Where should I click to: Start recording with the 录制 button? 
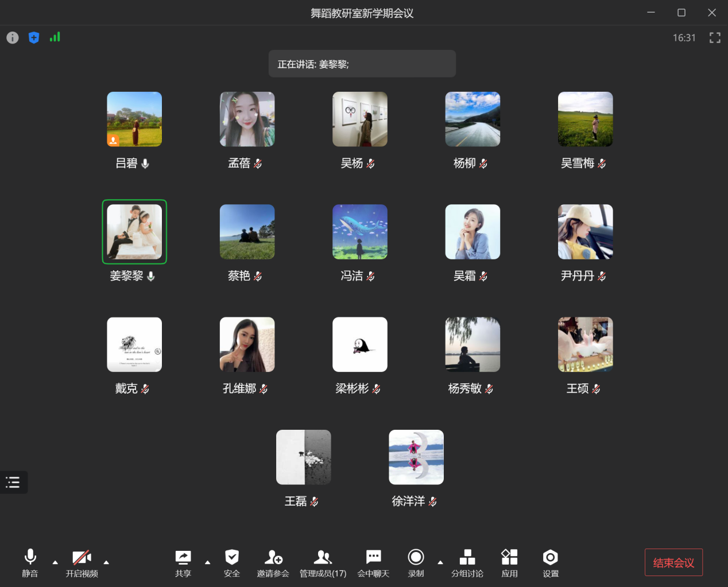pos(415,562)
